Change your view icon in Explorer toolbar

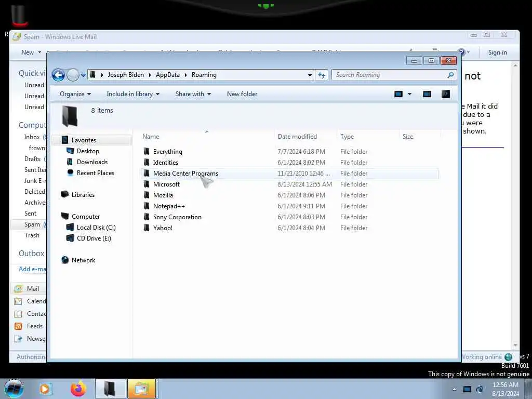click(398, 94)
